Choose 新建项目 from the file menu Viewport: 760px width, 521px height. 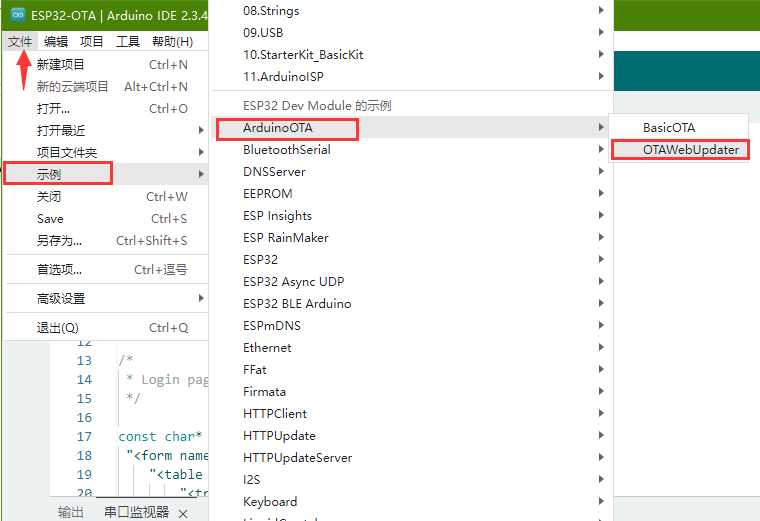(106, 64)
